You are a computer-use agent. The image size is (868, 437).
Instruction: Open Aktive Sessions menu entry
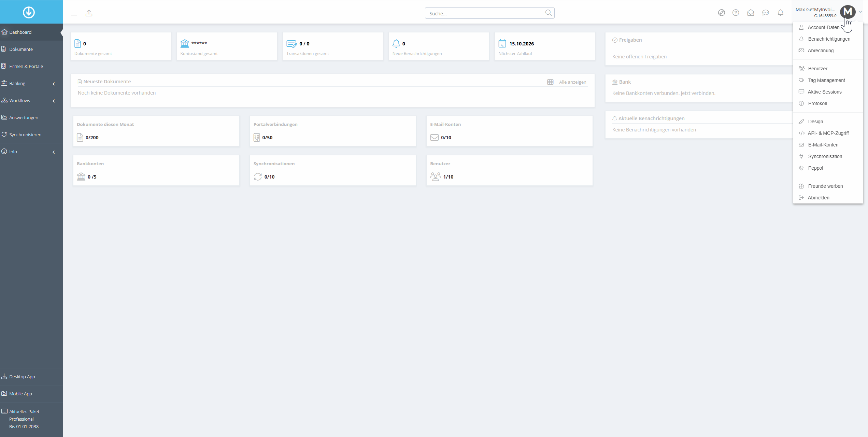[828, 92]
